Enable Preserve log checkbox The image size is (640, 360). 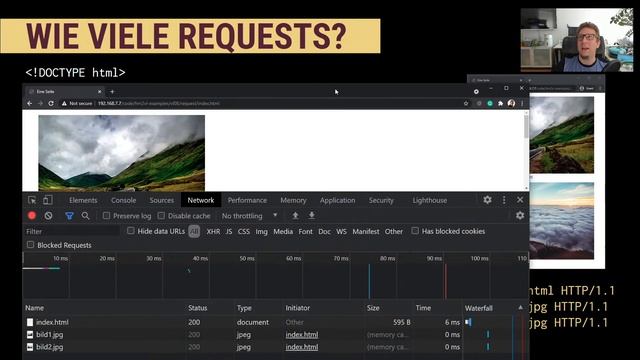106,215
